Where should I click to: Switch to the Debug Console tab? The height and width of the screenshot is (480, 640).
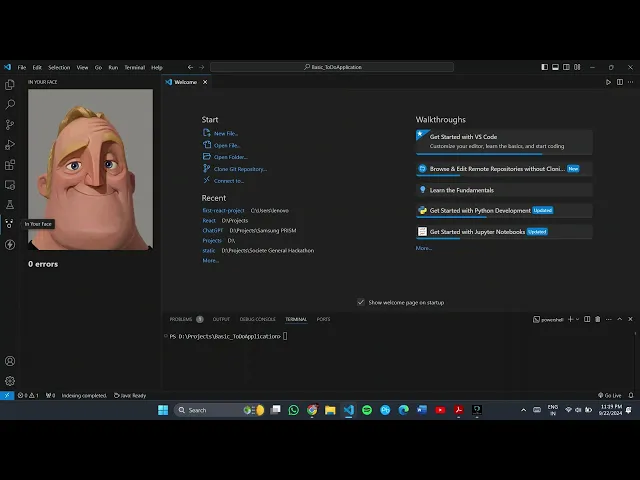point(258,319)
